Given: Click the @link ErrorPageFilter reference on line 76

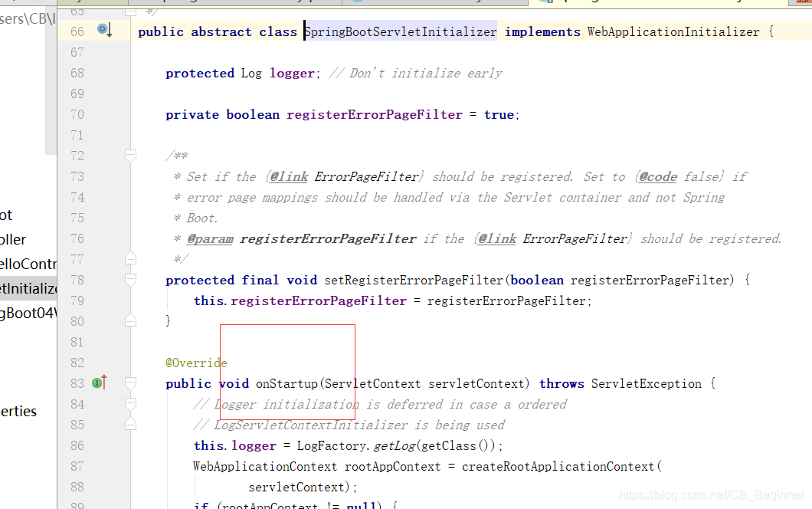Looking at the screenshot, I should (x=552, y=239).
